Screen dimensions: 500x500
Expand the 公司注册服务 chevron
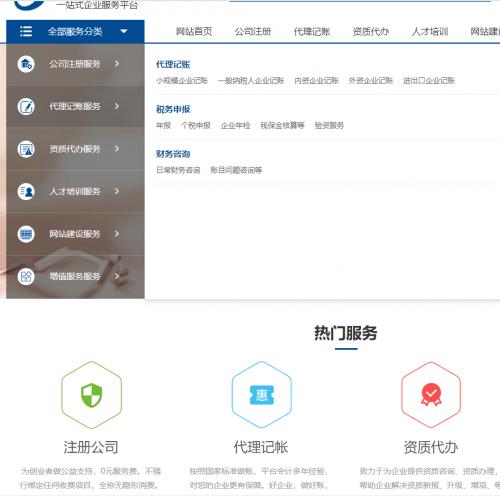click(117, 64)
